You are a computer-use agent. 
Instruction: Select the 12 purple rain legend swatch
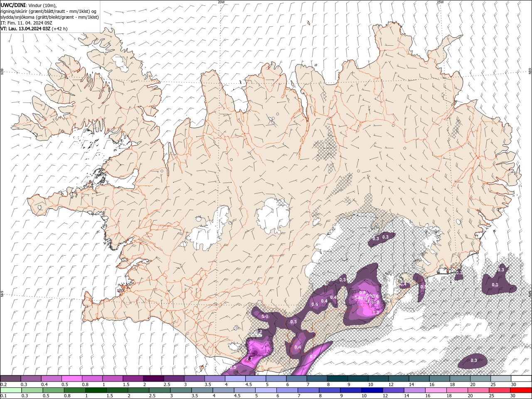tap(393, 390)
